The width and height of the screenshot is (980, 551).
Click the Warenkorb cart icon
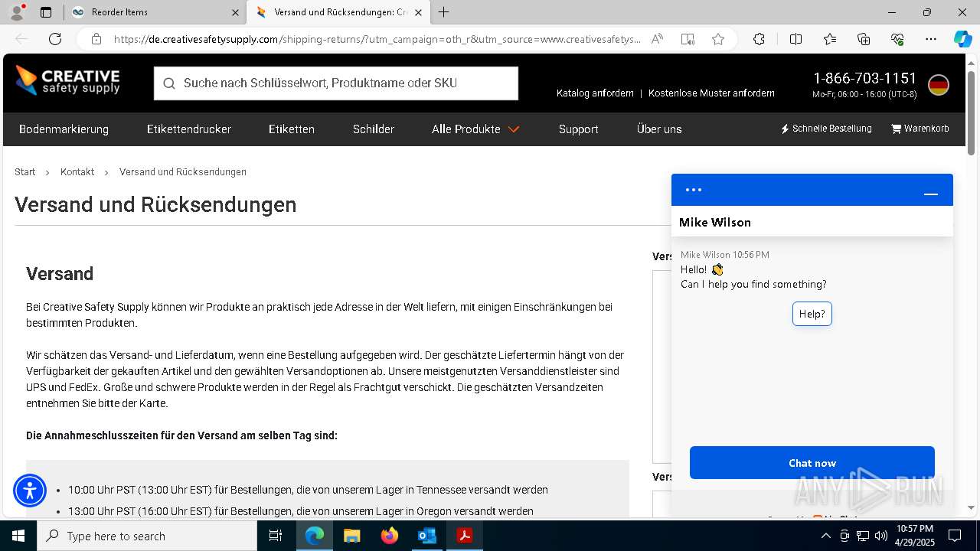coord(896,129)
